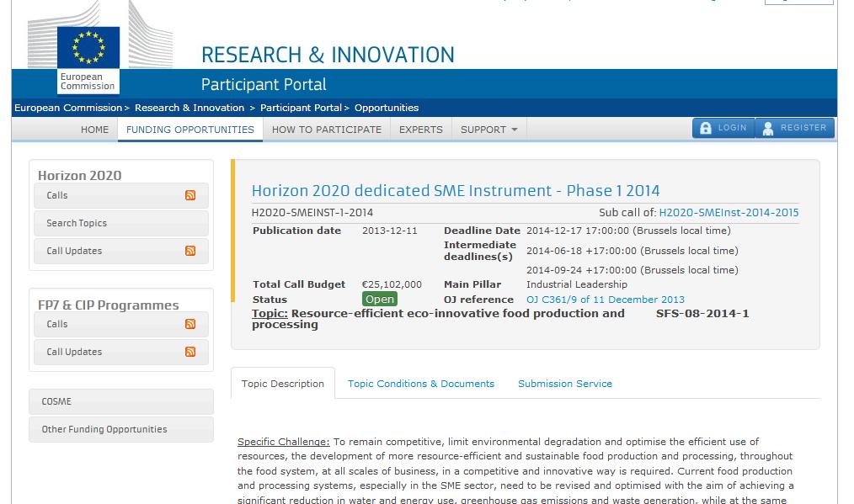This screenshot has height=504, width=854.
Task: Open the FP7 & CIP Calls RSS feed icon
Action: click(190, 325)
